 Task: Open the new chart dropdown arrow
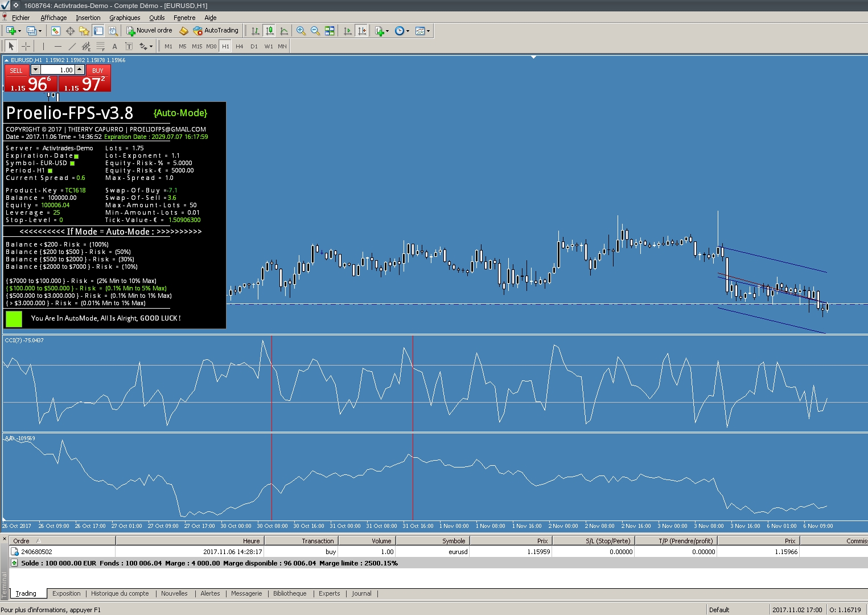pos(20,31)
